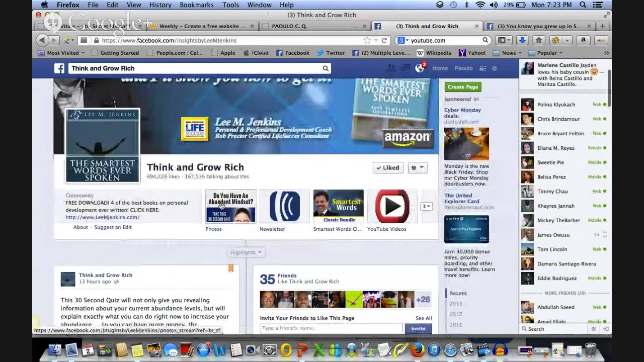Click the chat sidebar Search field
This screenshot has width=644, height=362.
click(553, 329)
